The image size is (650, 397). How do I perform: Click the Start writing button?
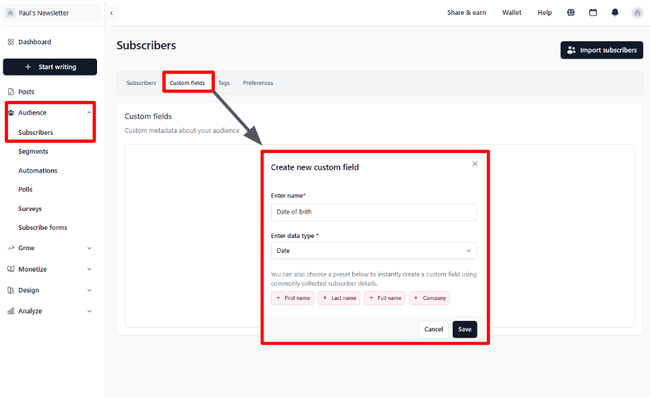tap(50, 67)
